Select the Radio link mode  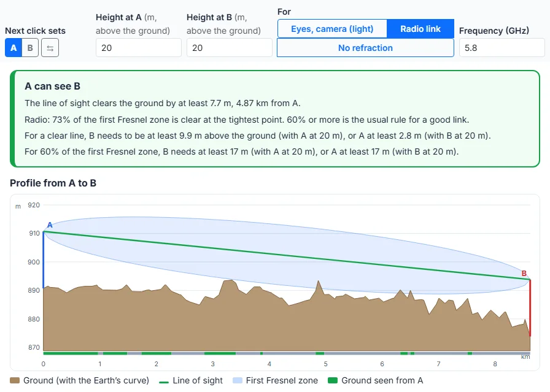tap(420, 29)
